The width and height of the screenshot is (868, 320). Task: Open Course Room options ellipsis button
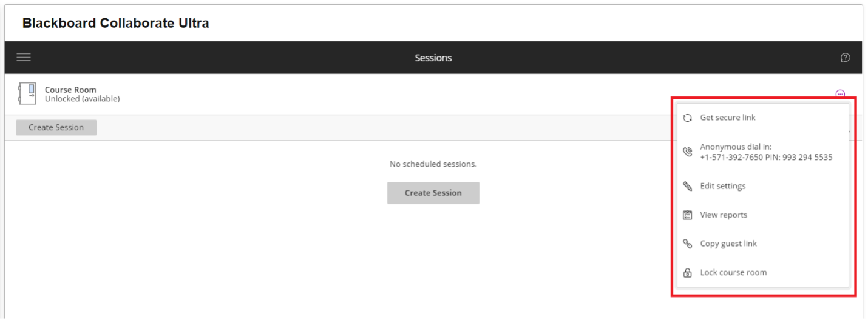pyautogui.click(x=840, y=94)
